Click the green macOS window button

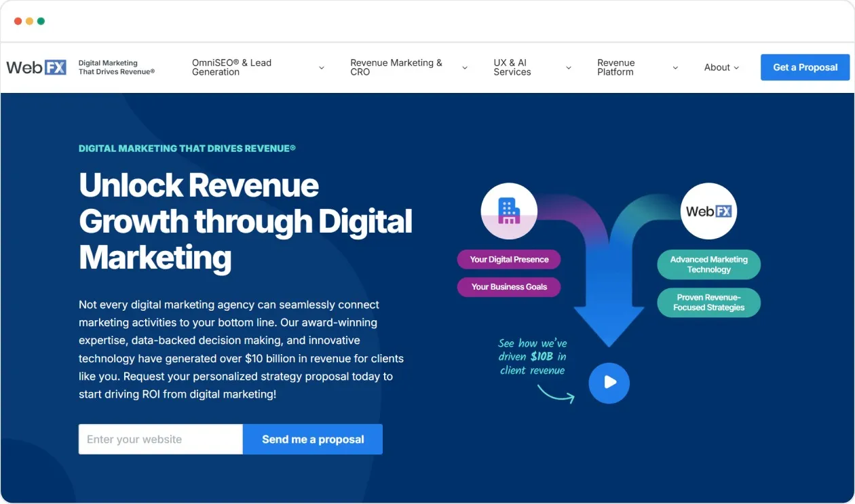(41, 20)
